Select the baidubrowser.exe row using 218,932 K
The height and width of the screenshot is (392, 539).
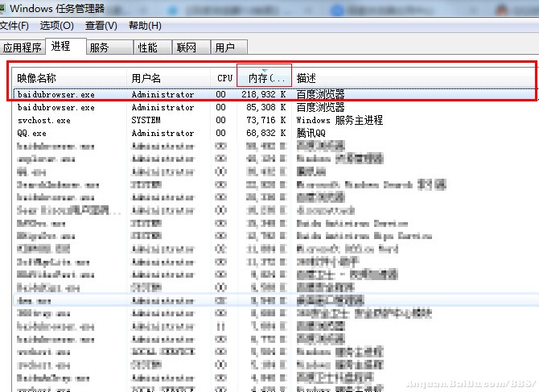275,94
